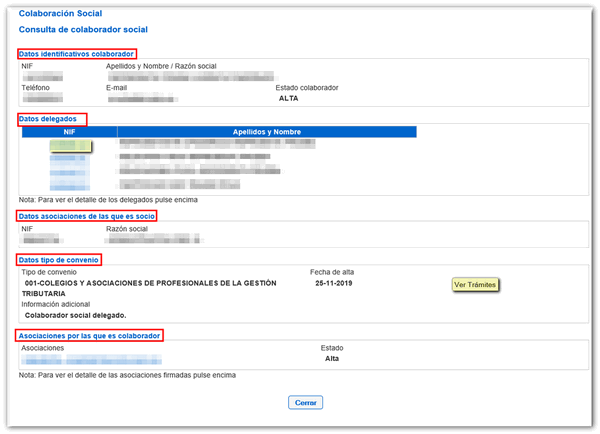Viewport: 600px width, 434px height.
Task: Open the highlighted first delegate NIF
Action: coord(69,145)
